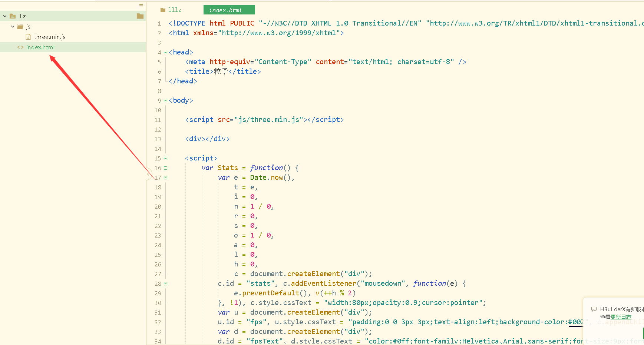Click the closing head tag on line 7

[x=183, y=81]
